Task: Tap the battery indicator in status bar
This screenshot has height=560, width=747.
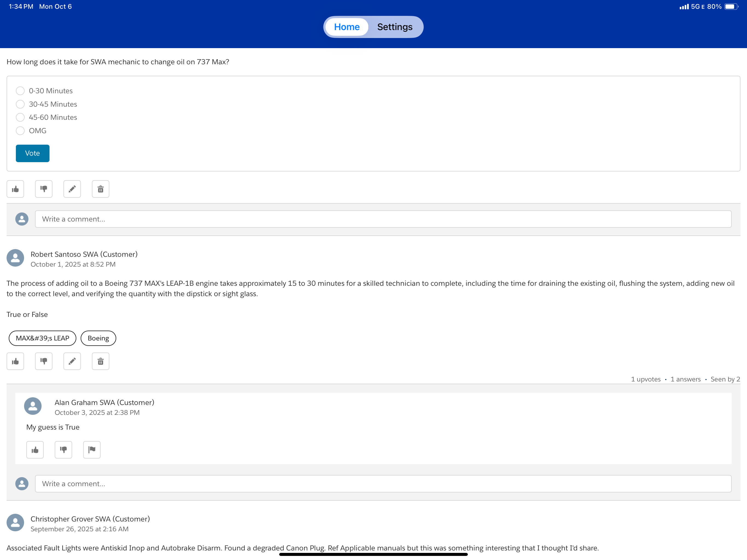Action: pyautogui.click(x=731, y=7)
